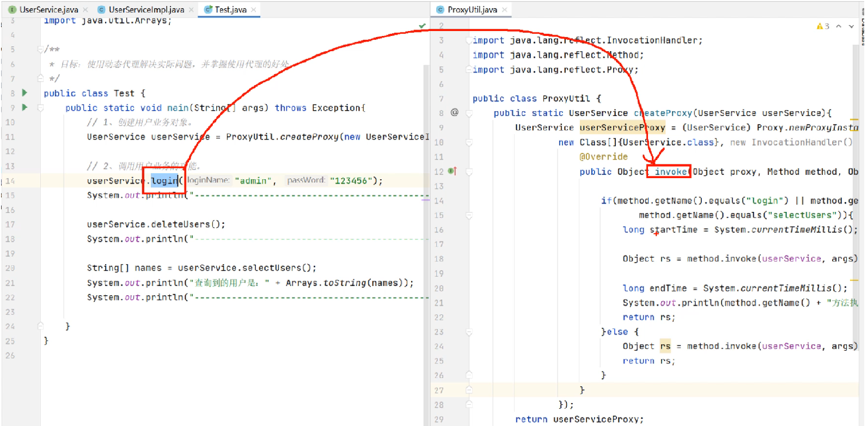Collapse the comment end marker on Test.java line 7
868x426 pixels.
point(40,78)
